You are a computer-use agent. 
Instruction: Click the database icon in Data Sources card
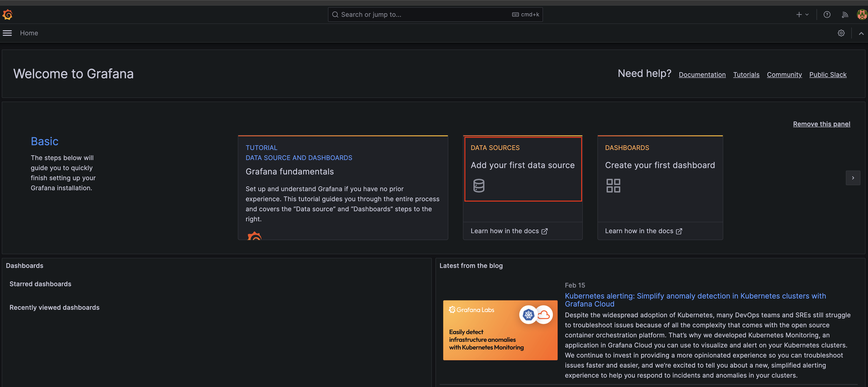pos(479,185)
